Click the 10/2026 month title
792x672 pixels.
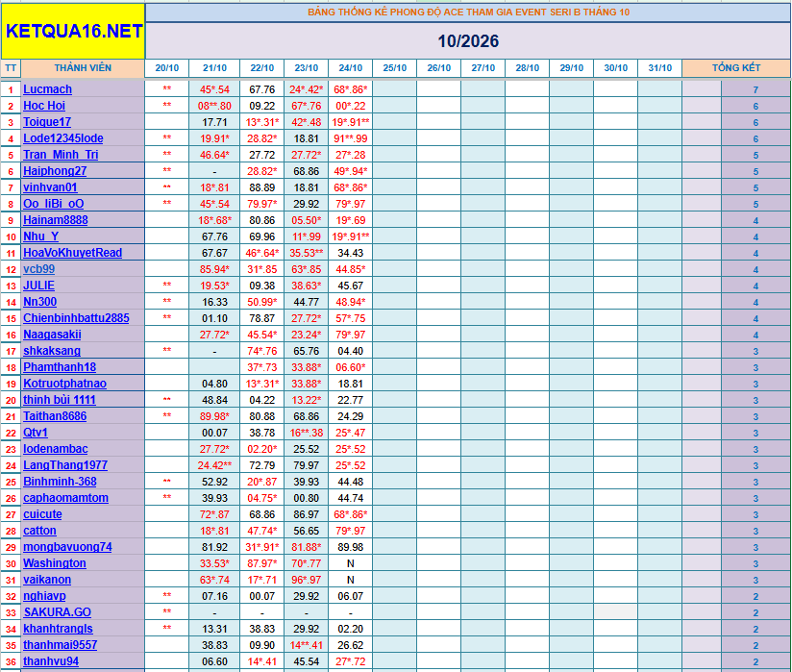(468, 41)
